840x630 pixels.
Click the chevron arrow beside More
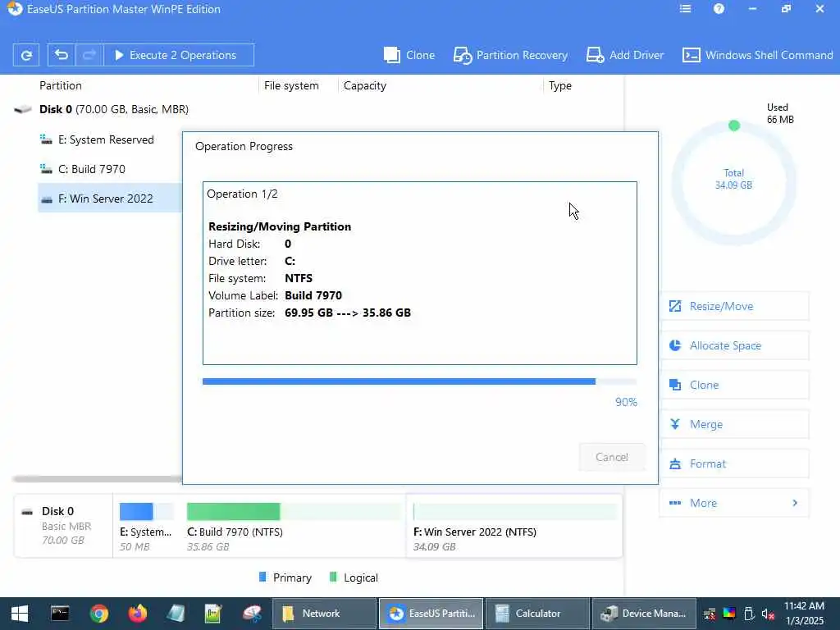pyautogui.click(x=795, y=503)
